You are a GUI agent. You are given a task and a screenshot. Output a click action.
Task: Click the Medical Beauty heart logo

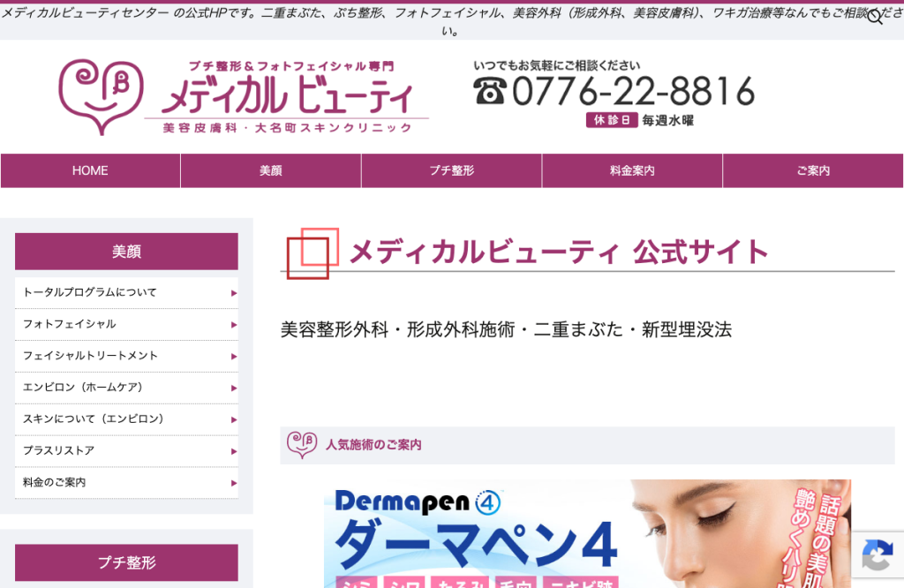point(101,97)
